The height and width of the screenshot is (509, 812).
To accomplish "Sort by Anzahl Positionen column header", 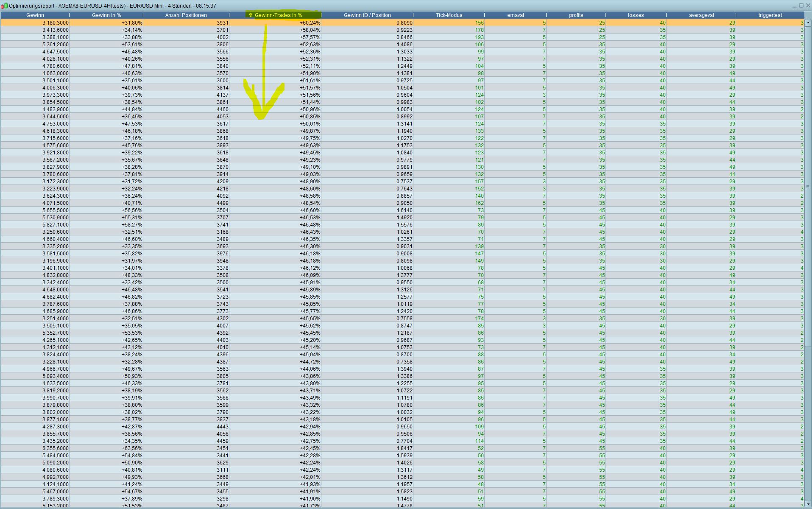I will [x=186, y=15].
